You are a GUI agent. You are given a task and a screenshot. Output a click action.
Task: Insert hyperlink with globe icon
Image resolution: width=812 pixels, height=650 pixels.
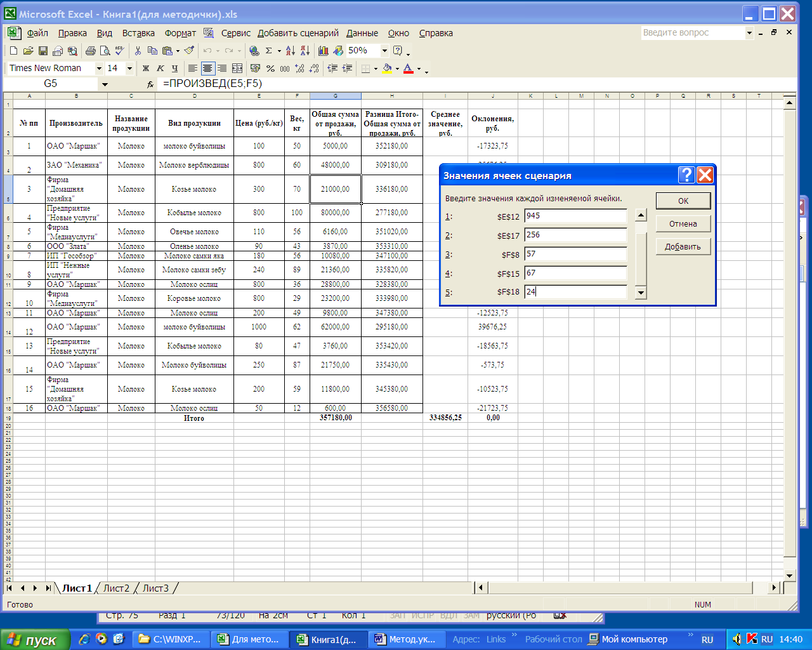[254, 51]
